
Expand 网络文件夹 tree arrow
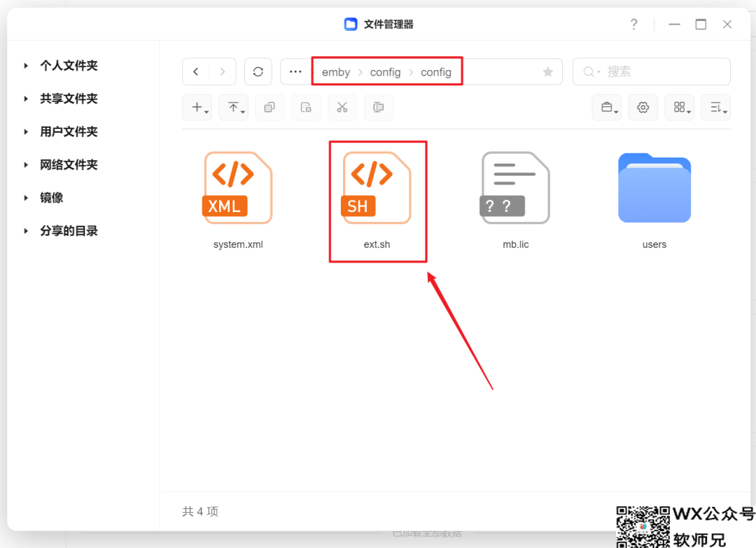(x=26, y=165)
